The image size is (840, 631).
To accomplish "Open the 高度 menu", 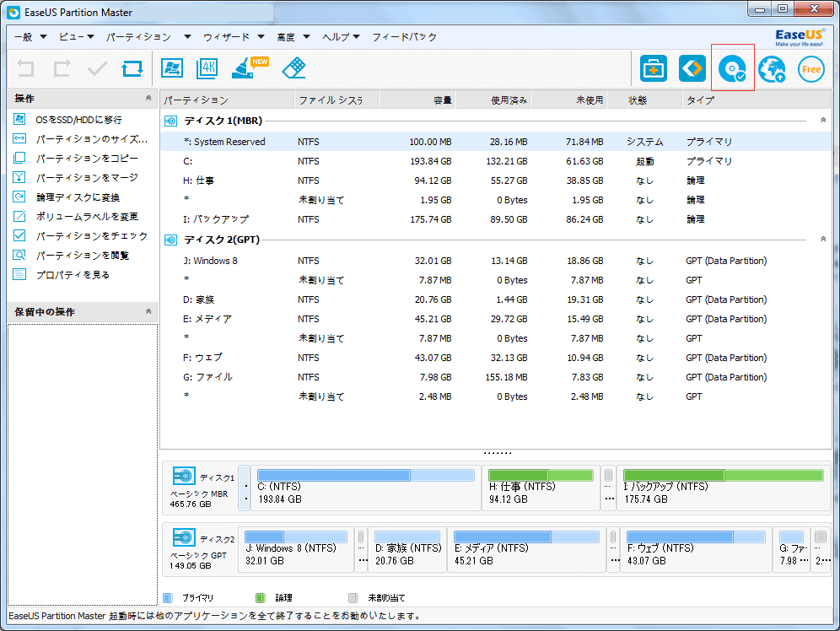I will tap(293, 37).
